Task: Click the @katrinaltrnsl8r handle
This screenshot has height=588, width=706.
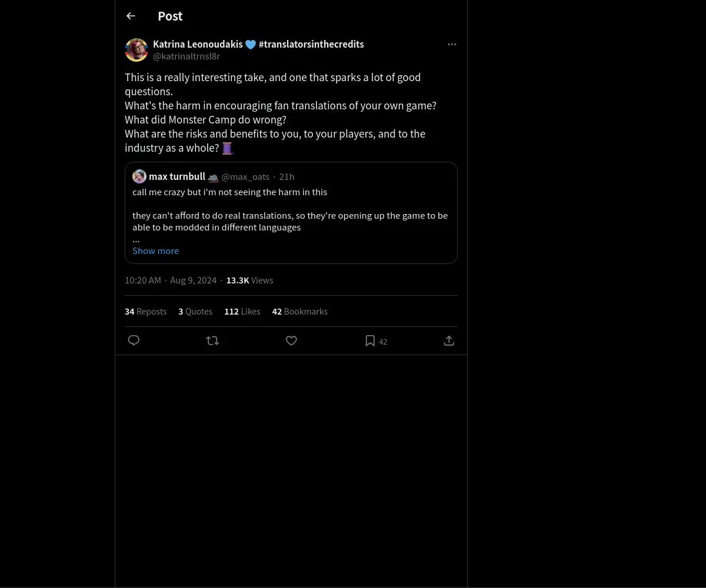Action: (187, 56)
